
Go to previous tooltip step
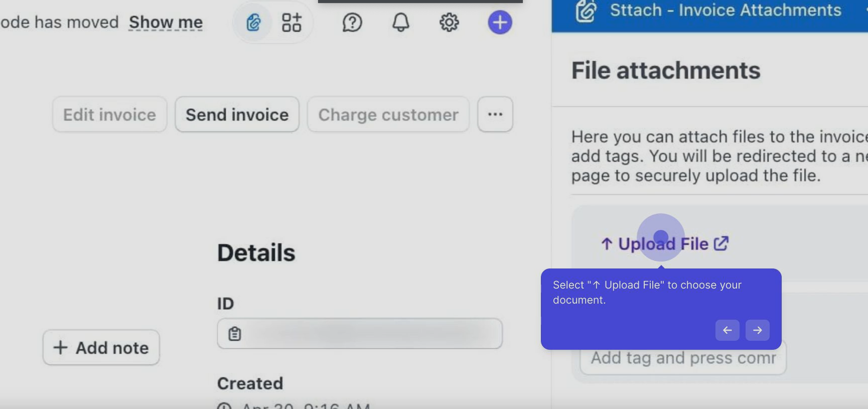pyautogui.click(x=727, y=330)
